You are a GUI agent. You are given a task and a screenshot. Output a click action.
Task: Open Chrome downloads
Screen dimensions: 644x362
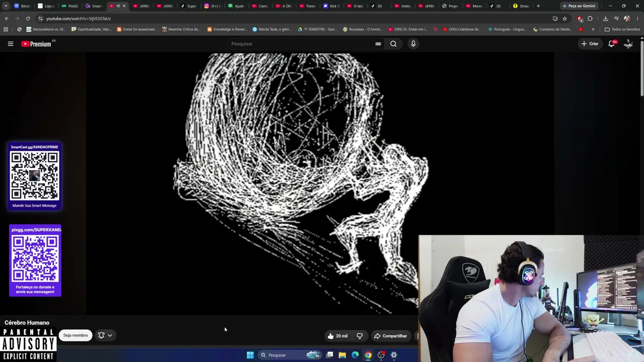(x=605, y=19)
